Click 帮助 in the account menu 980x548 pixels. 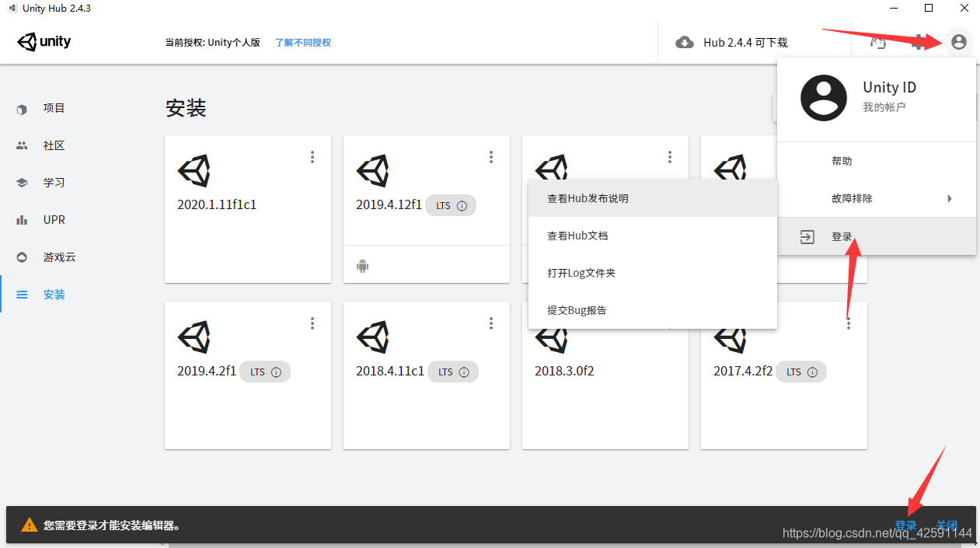pyautogui.click(x=842, y=161)
